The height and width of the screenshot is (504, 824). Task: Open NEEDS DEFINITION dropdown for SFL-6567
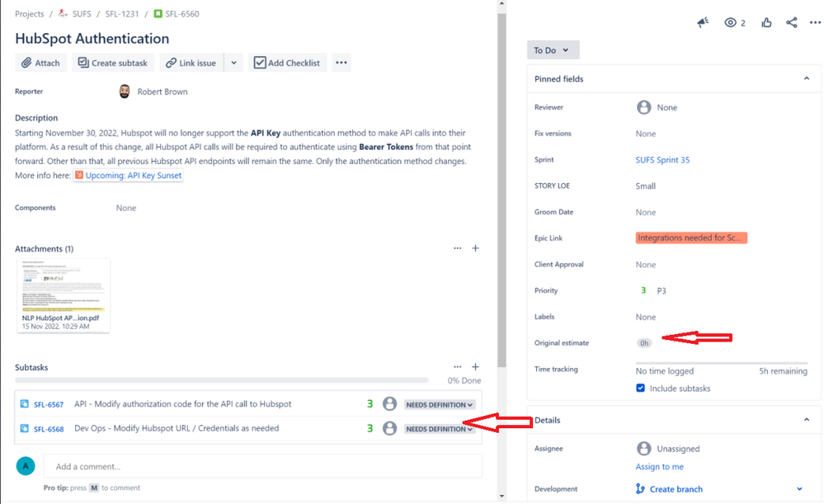point(440,405)
